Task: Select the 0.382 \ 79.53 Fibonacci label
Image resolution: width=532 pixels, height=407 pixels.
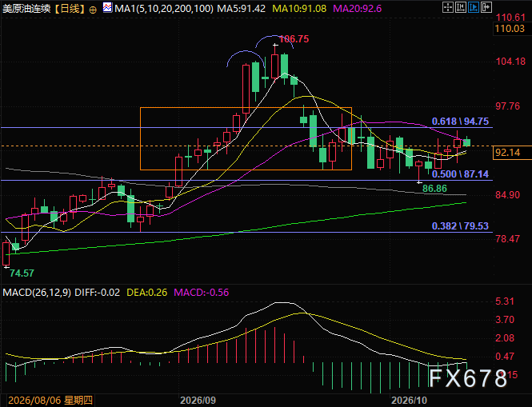Action: pos(460,225)
